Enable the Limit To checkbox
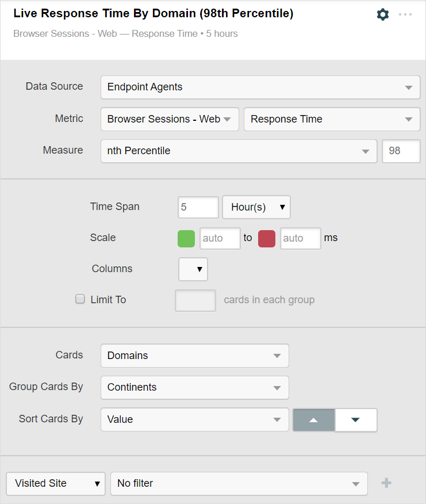This screenshot has height=504, width=426. coord(80,299)
